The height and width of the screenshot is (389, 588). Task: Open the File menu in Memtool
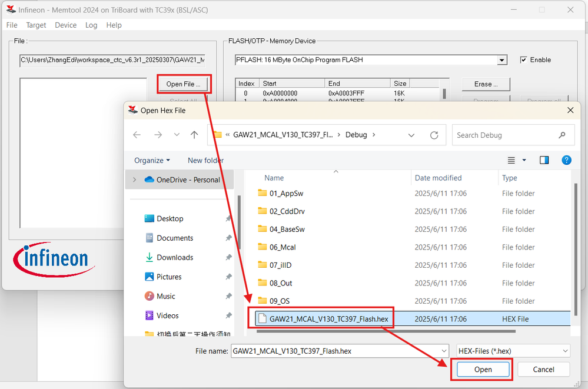[x=11, y=25]
